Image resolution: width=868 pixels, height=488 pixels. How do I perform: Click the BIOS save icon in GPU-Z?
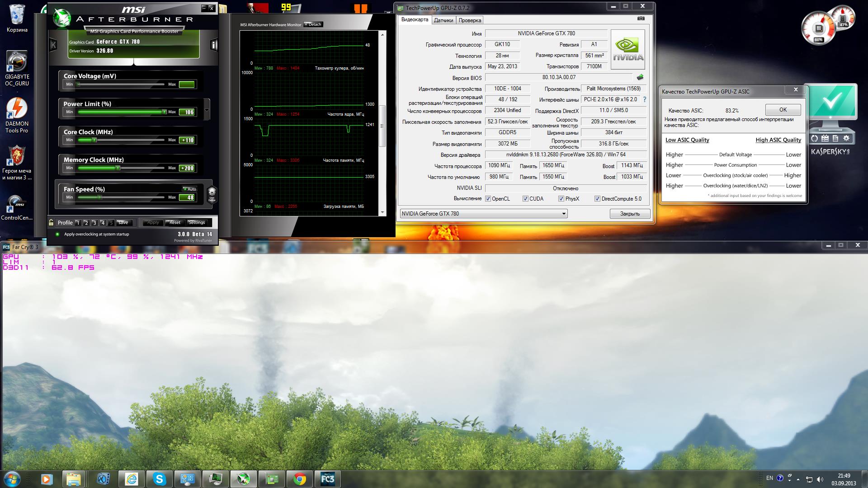[640, 77]
